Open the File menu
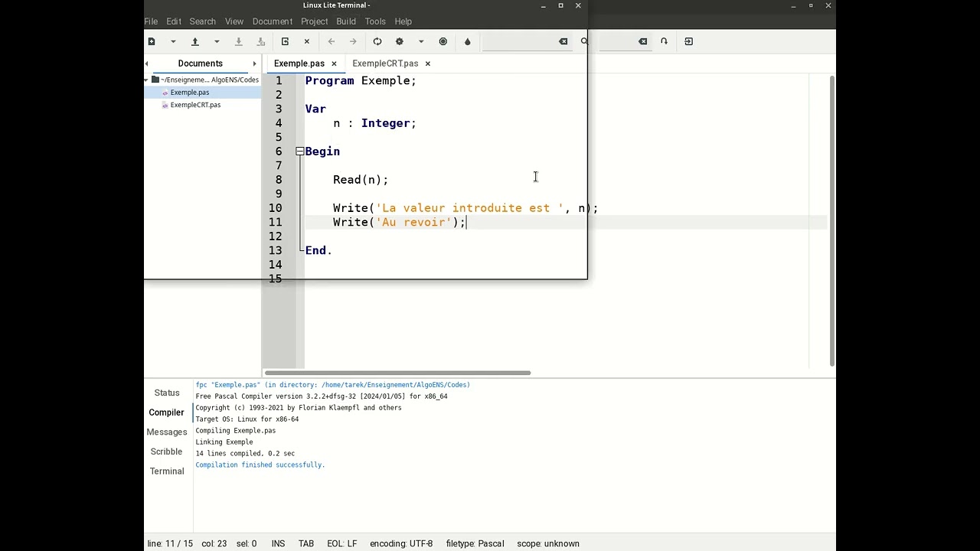 click(151, 21)
